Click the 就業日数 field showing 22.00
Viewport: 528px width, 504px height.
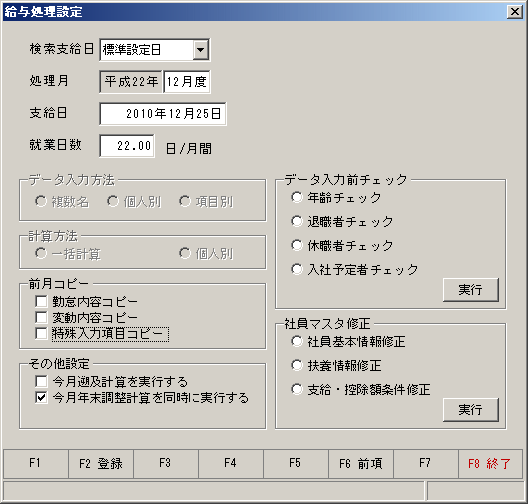(127, 146)
